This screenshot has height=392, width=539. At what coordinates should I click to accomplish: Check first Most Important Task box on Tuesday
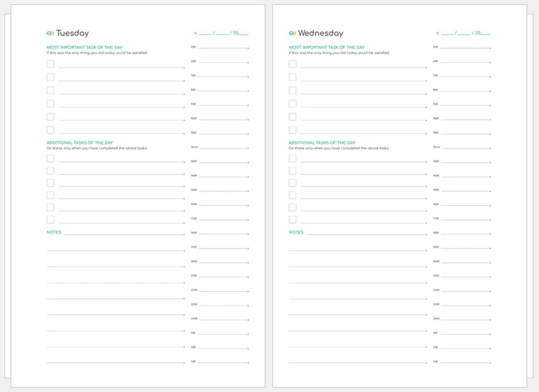click(50, 64)
